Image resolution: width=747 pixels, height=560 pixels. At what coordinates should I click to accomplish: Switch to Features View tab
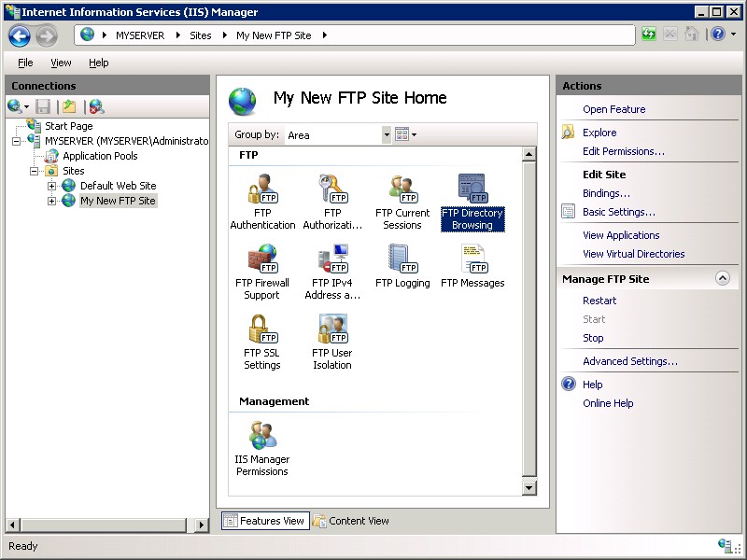point(265,521)
